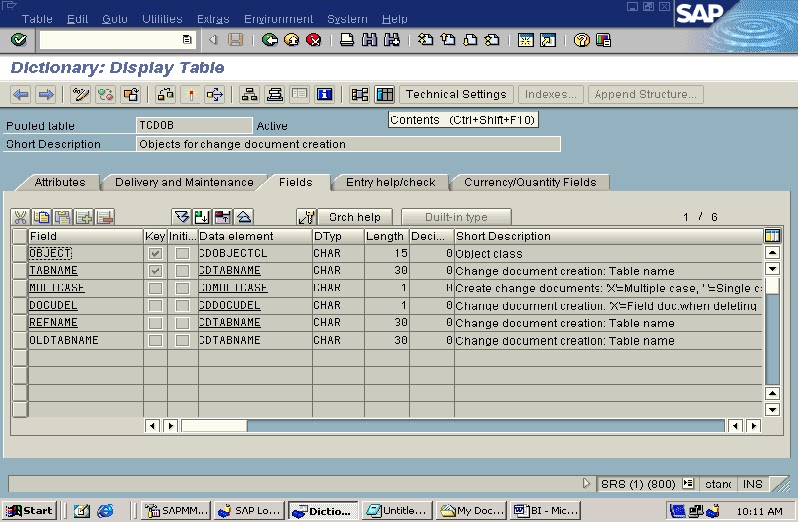Click the Contents table icon
The width and height of the screenshot is (798, 522).
[385, 94]
